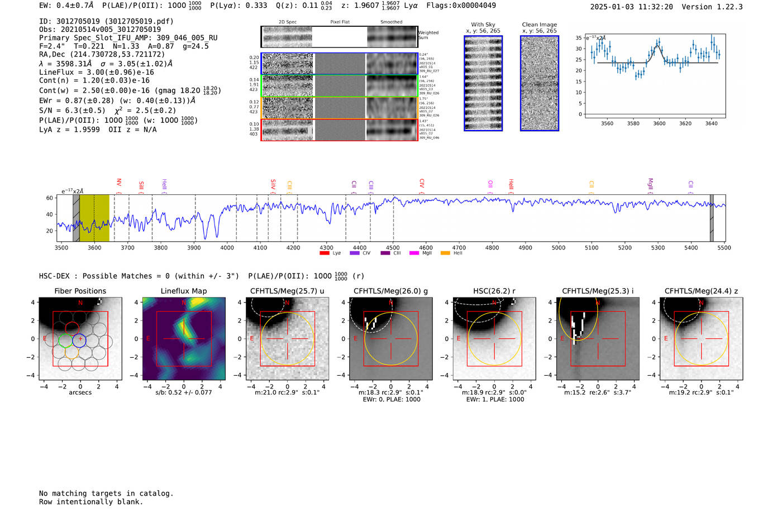The width and height of the screenshot is (782, 532).
Task: Click the timestamp 2025-01-03 11:32:20
Action: click(x=632, y=7)
